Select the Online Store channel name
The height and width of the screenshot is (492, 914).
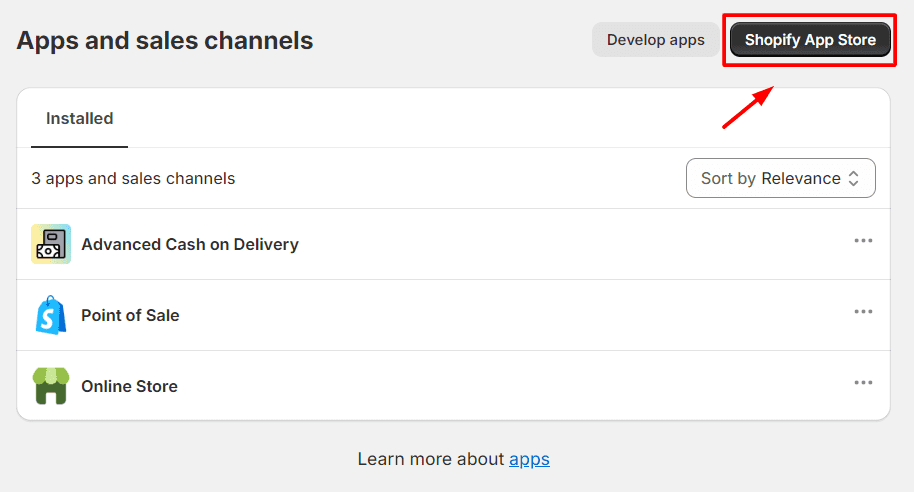pos(129,386)
